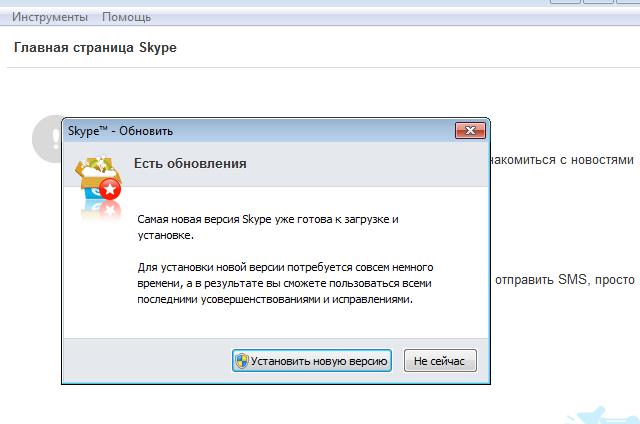Dismiss update with the Не сейчас button
This screenshot has height=424, width=640.
tap(440, 361)
